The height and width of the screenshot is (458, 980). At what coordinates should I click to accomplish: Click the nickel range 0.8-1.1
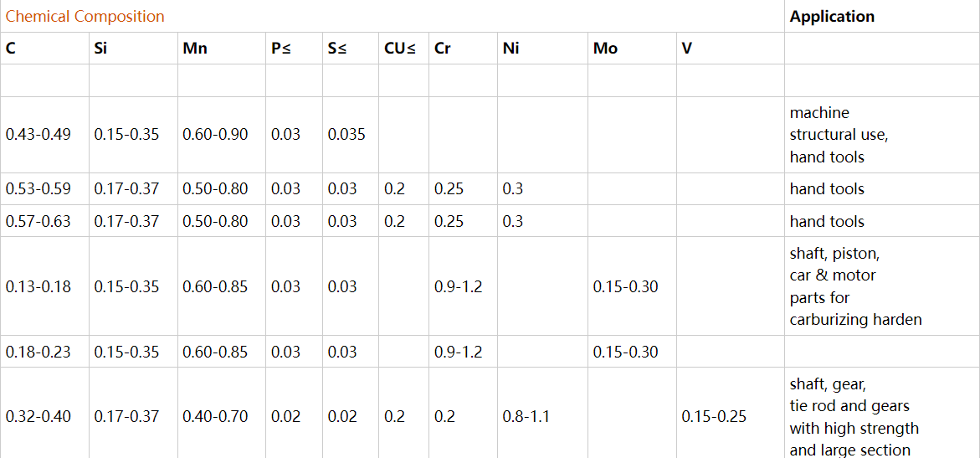[x=526, y=417]
